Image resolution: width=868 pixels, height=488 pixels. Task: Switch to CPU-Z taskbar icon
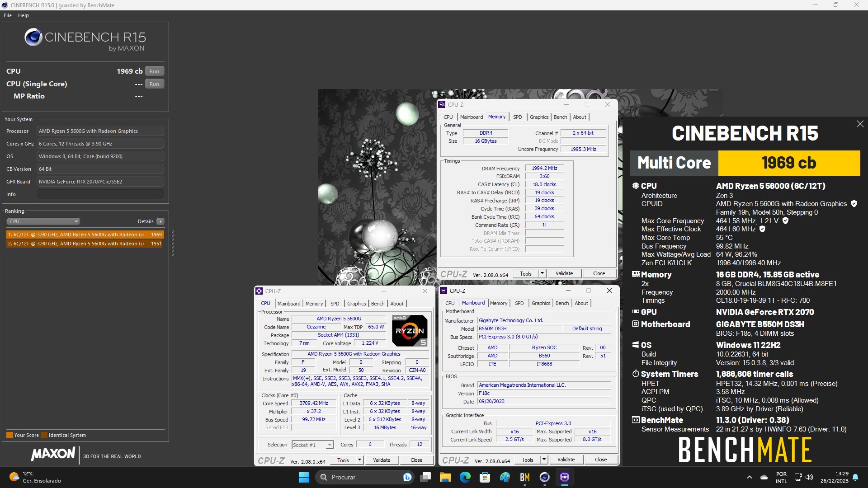click(x=565, y=477)
